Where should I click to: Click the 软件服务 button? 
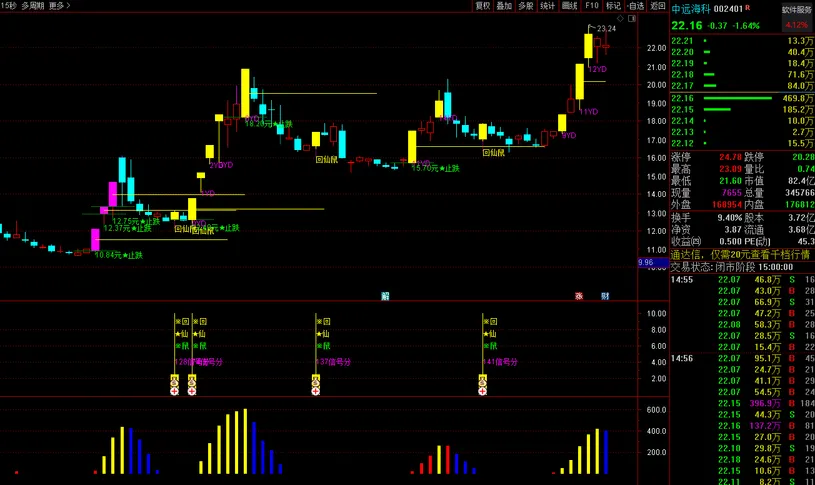(796, 10)
